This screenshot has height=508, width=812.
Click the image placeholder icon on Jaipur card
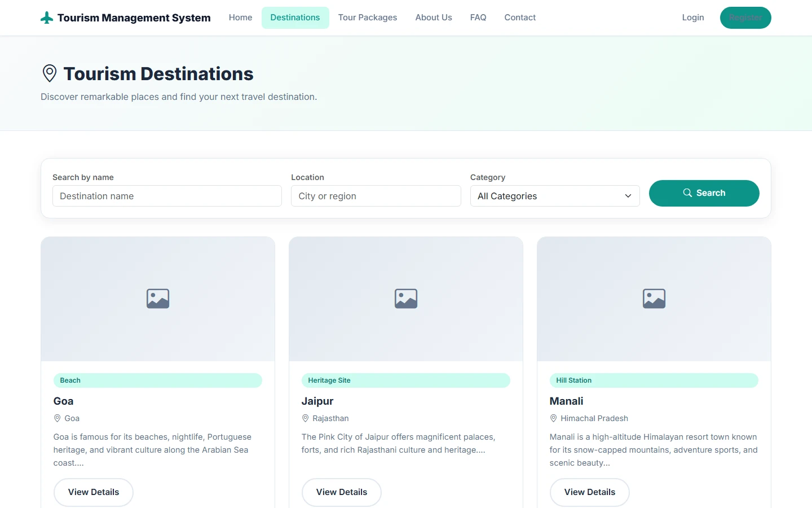(x=406, y=299)
